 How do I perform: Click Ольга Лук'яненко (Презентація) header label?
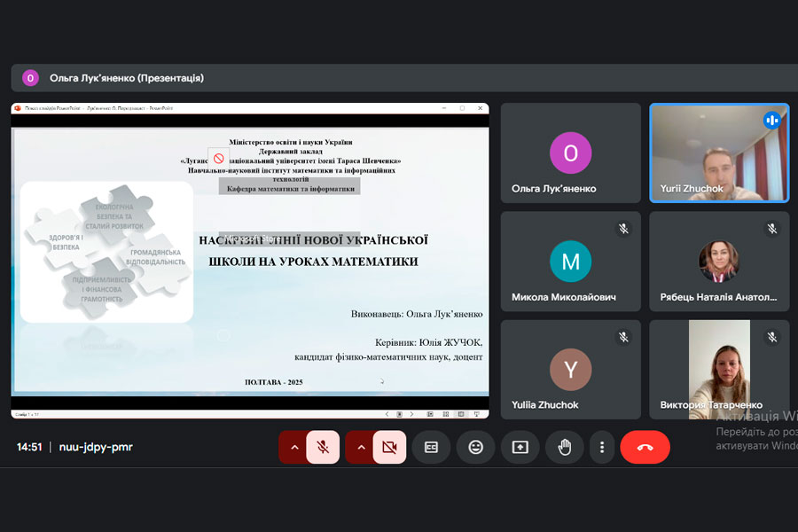[x=127, y=78]
